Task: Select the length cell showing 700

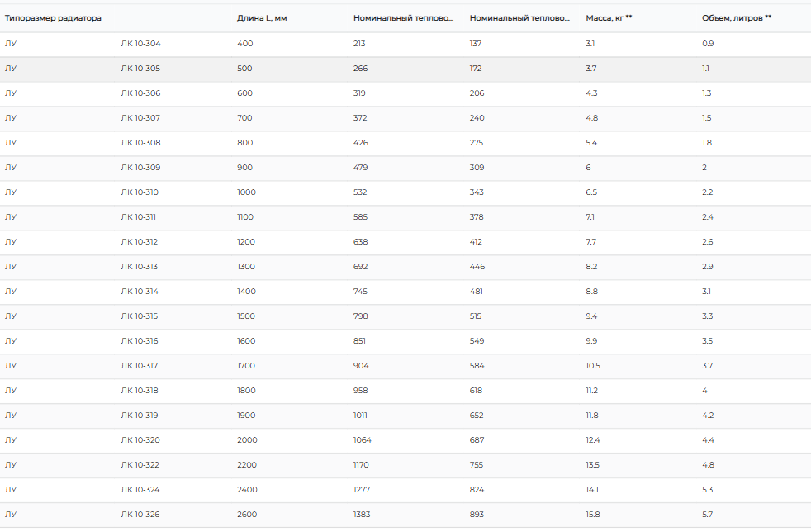Action: [x=244, y=118]
